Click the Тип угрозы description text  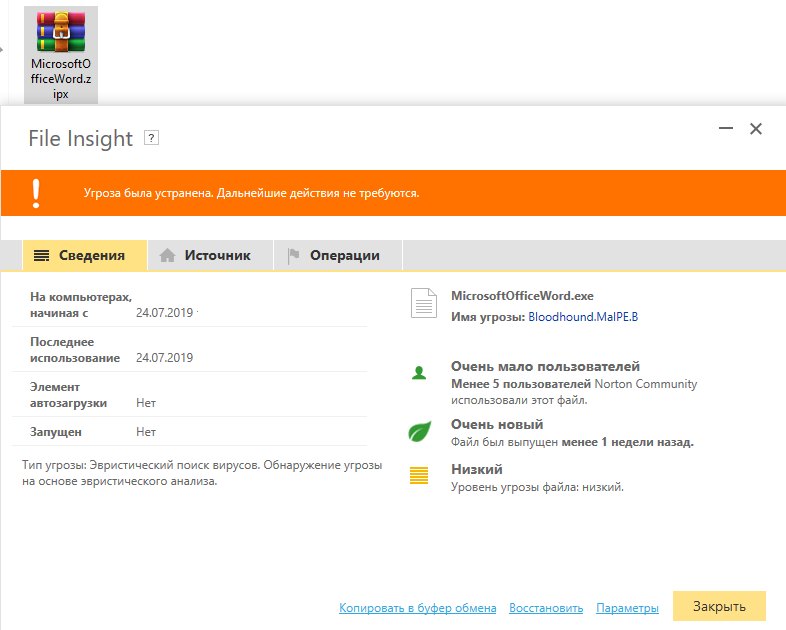[x=202, y=473]
